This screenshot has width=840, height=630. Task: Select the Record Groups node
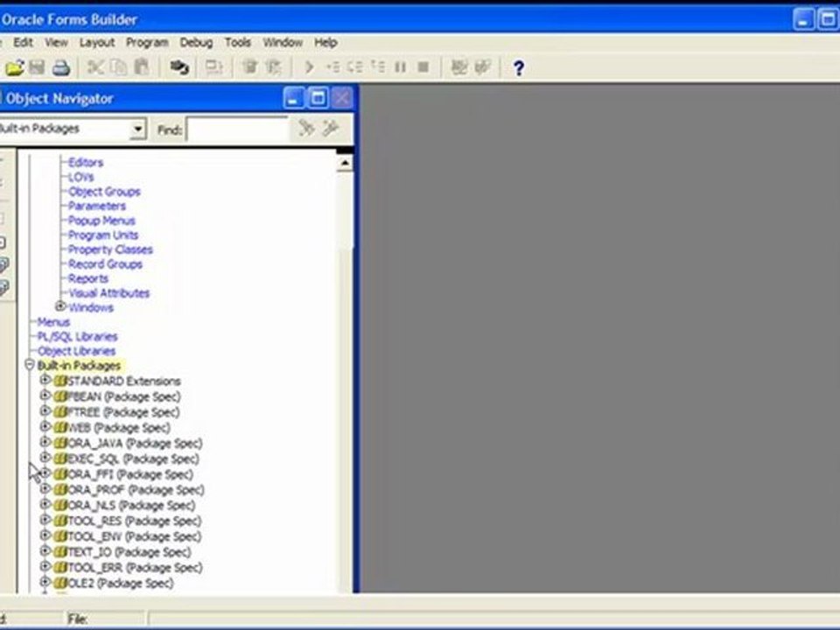105,263
